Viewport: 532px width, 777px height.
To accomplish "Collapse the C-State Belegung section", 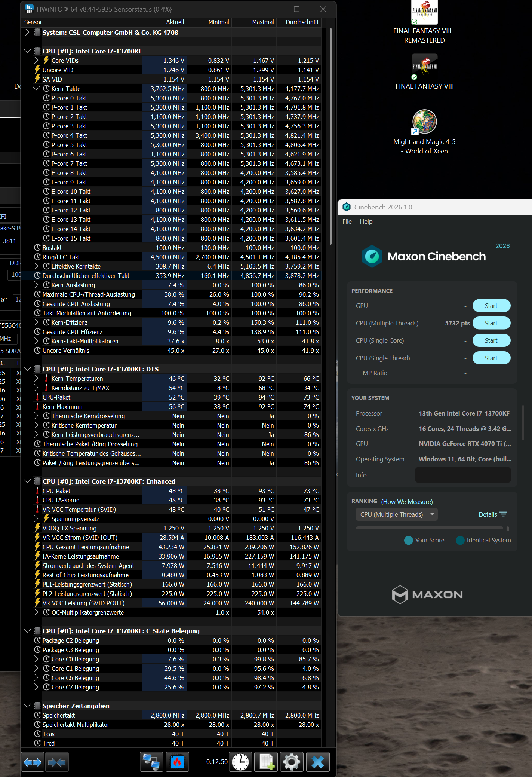I will (27, 631).
